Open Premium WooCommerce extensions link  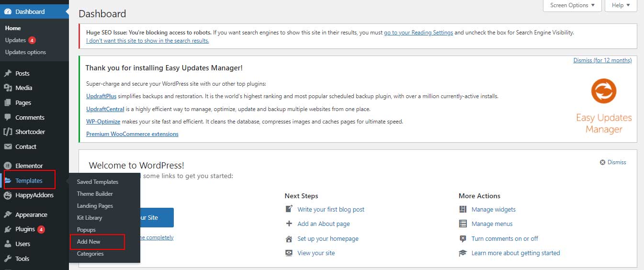[132, 134]
